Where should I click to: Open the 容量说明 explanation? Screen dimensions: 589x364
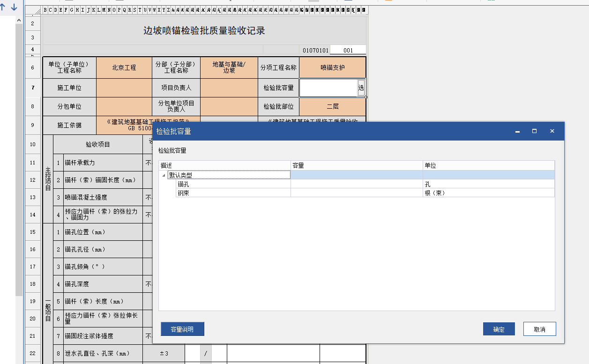click(x=182, y=329)
